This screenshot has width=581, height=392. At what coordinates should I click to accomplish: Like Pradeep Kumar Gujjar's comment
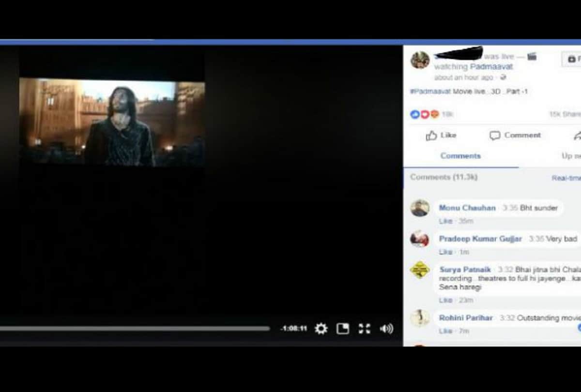pos(445,252)
